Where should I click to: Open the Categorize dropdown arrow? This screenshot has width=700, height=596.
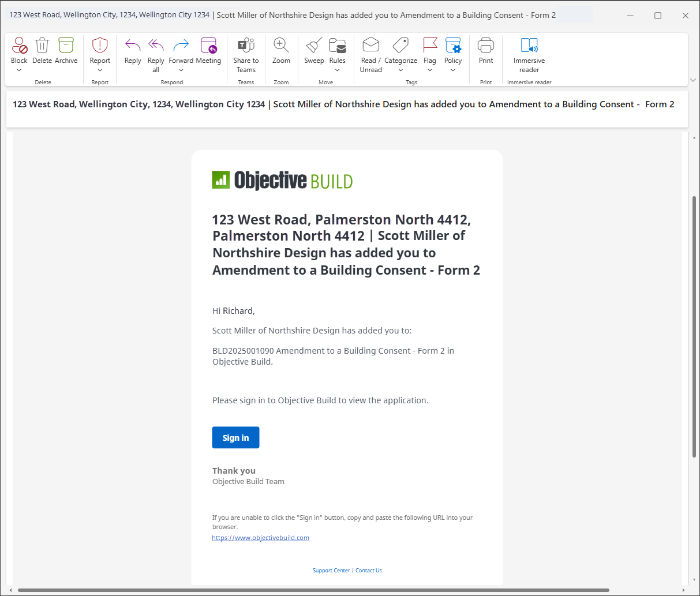tap(400, 70)
